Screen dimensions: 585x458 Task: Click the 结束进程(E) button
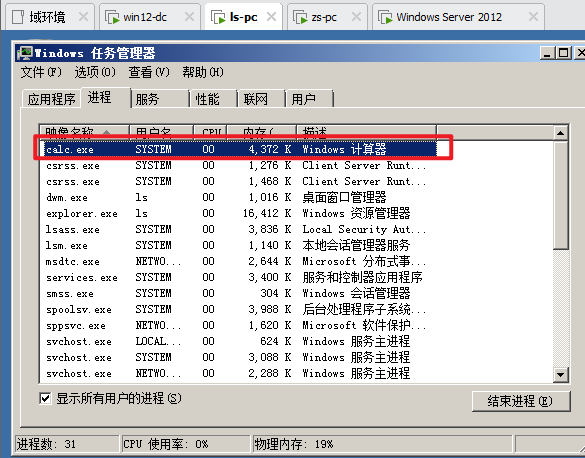521,401
